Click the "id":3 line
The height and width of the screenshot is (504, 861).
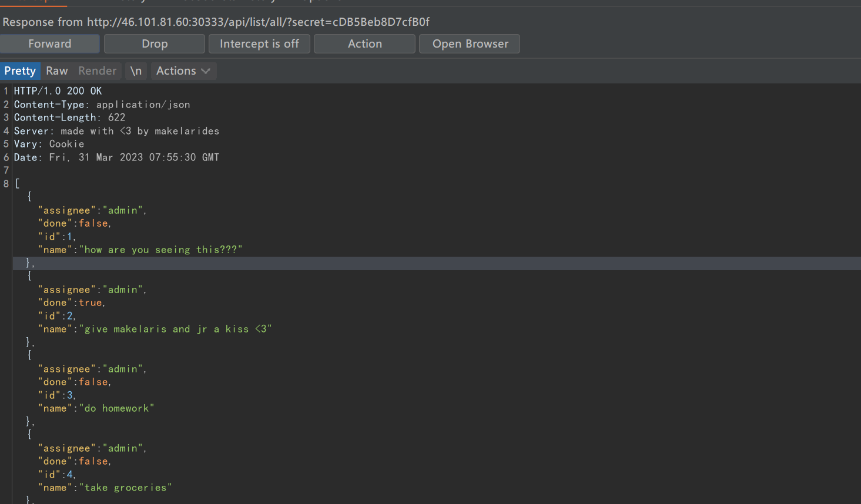click(x=57, y=395)
